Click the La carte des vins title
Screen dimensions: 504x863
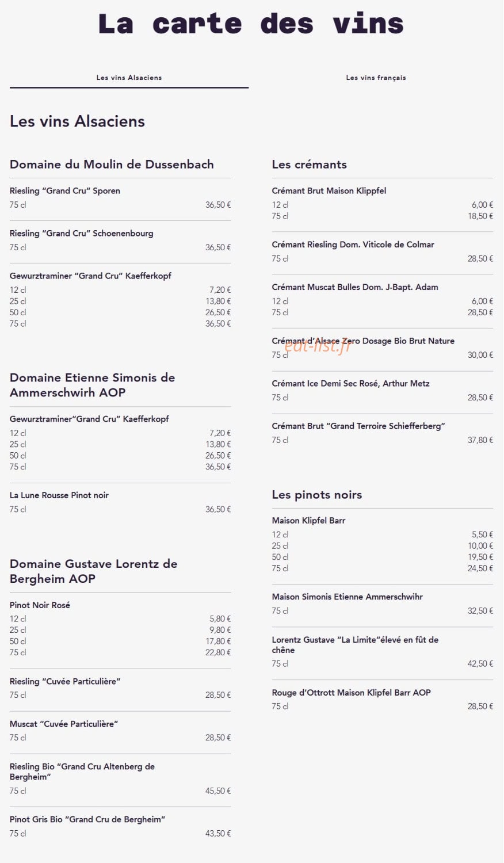point(251,24)
